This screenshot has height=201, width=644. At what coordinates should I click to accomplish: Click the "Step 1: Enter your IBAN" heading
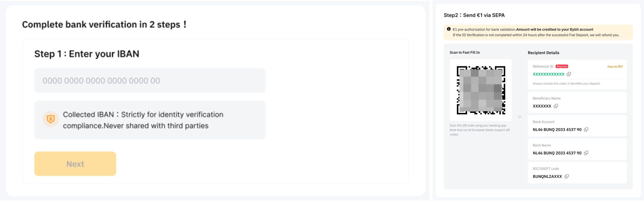tap(87, 54)
